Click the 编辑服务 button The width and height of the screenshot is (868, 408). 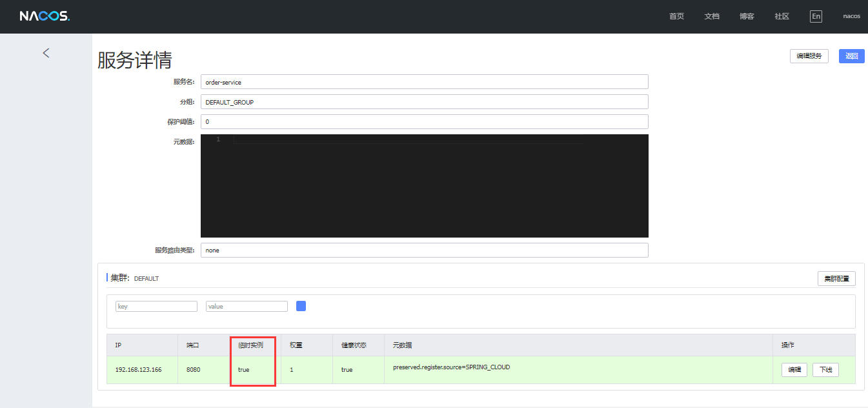click(809, 56)
